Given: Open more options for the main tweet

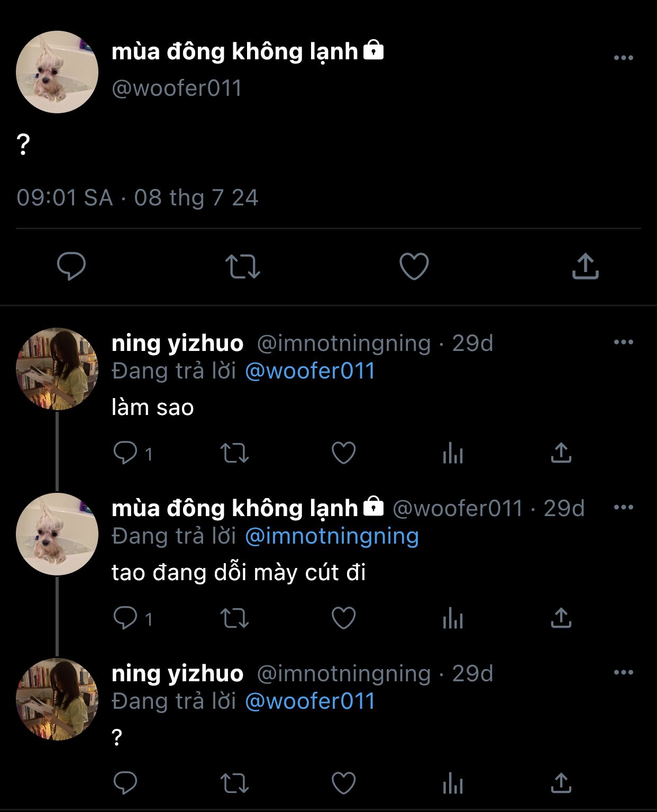Looking at the screenshot, I should [x=624, y=58].
